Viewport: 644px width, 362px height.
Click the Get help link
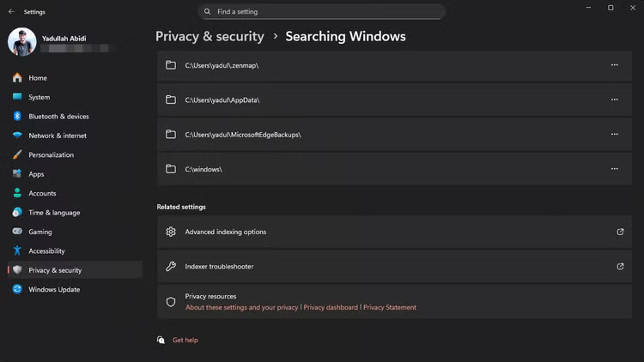tap(185, 341)
